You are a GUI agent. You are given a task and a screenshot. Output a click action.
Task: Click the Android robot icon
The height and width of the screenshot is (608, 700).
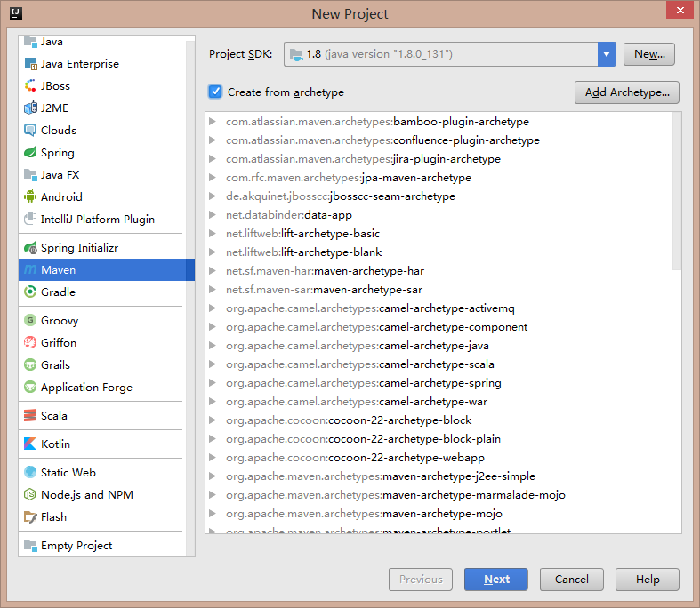click(30, 196)
